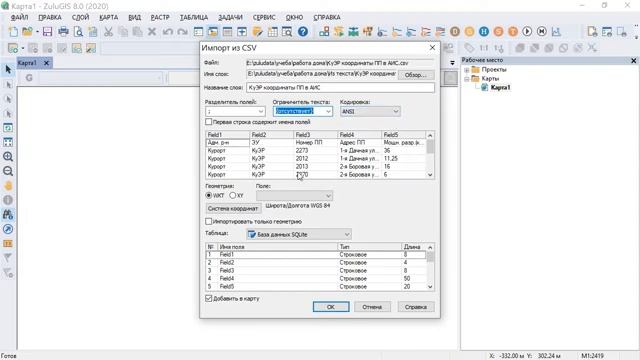Toggle 'Импортировать только геометрию' checkbox
Viewport: 640px width, 360px height.
click(x=209, y=221)
